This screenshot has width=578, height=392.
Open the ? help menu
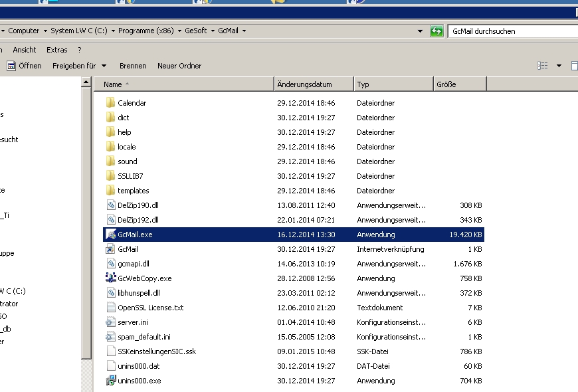pyautogui.click(x=80, y=50)
